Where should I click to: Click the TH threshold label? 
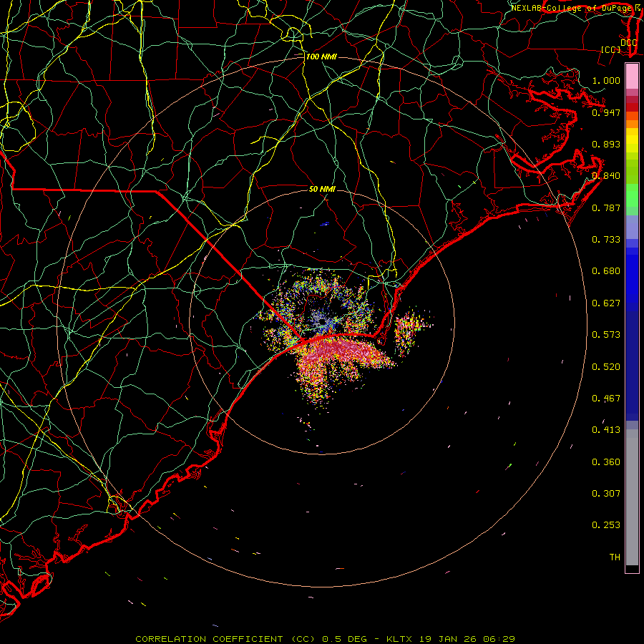[615, 557]
